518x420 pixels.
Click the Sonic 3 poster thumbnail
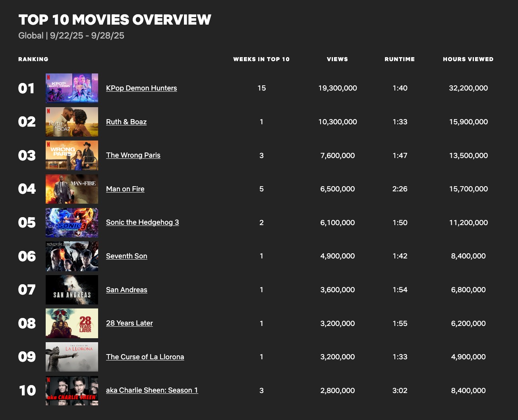click(72, 222)
